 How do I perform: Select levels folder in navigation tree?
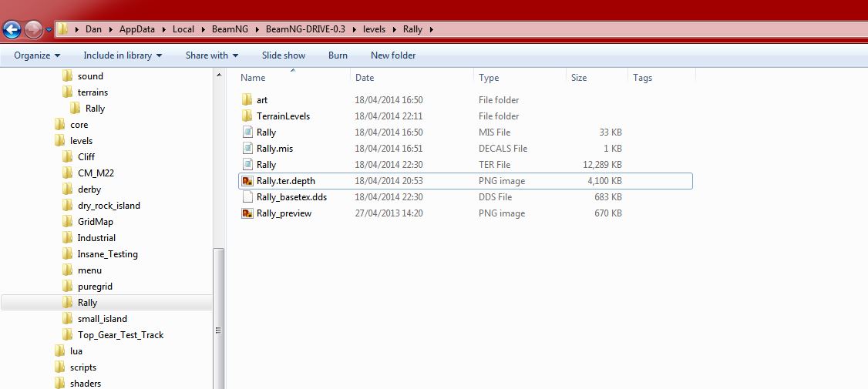coord(82,140)
